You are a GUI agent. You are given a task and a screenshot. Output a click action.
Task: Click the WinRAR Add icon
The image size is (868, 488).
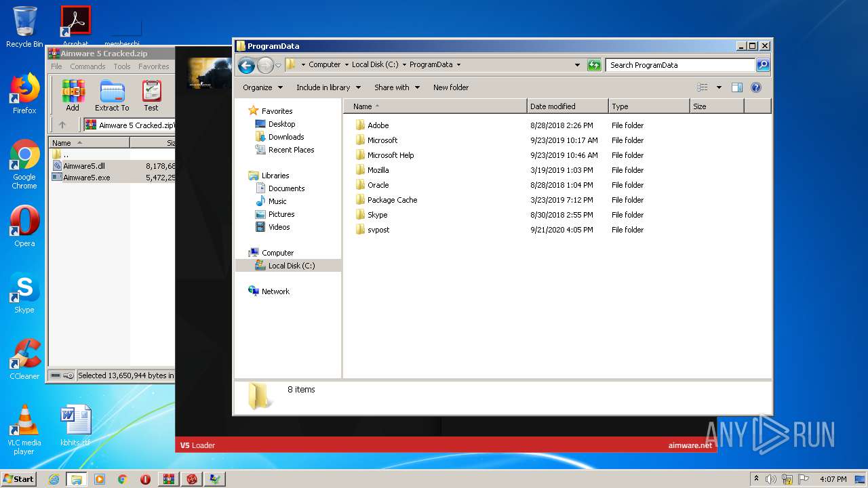(x=73, y=96)
